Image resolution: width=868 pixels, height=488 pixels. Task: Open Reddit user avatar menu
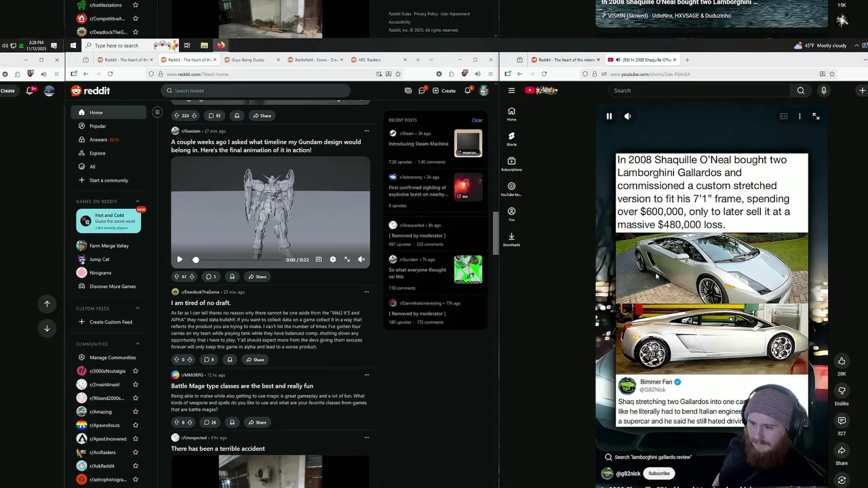(x=484, y=91)
